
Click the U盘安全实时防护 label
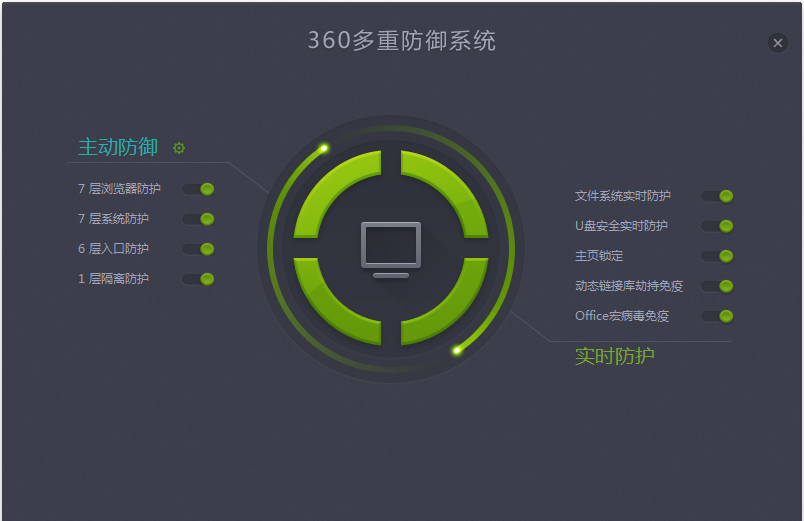click(x=621, y=226)
